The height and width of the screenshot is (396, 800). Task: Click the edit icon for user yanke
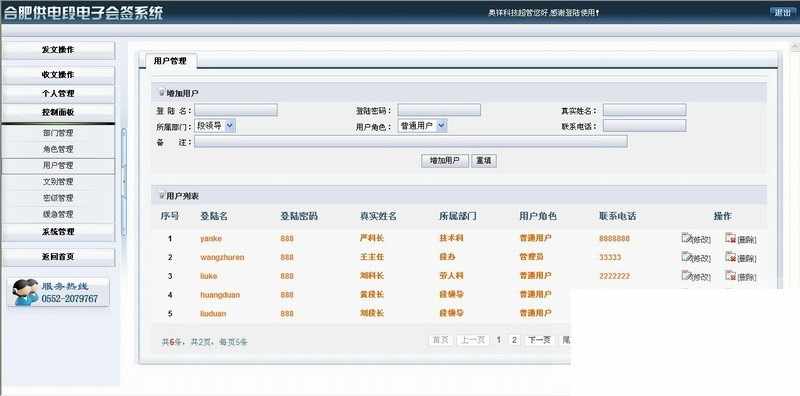point(686,238)
